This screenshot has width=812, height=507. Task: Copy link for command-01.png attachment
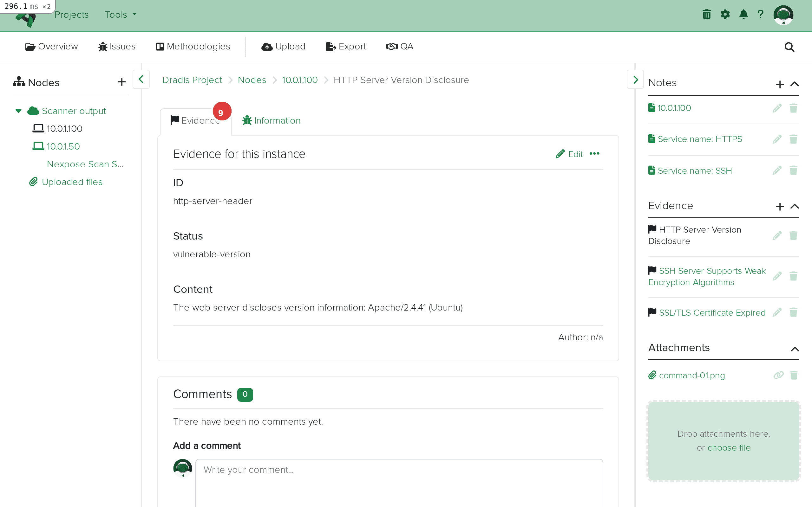click(x=778, y=375)
